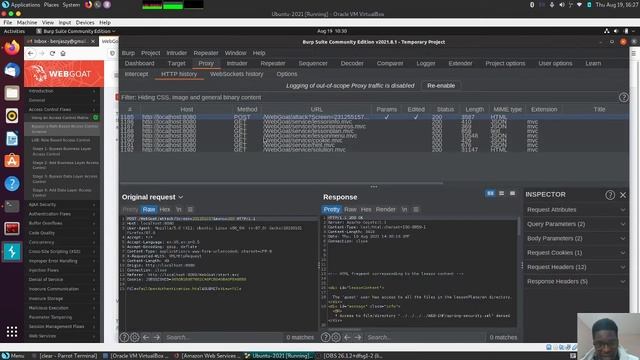The width and height of the screenshot is (640, 360).
Task: Go to next match in request search
Action: pos(157,337)
